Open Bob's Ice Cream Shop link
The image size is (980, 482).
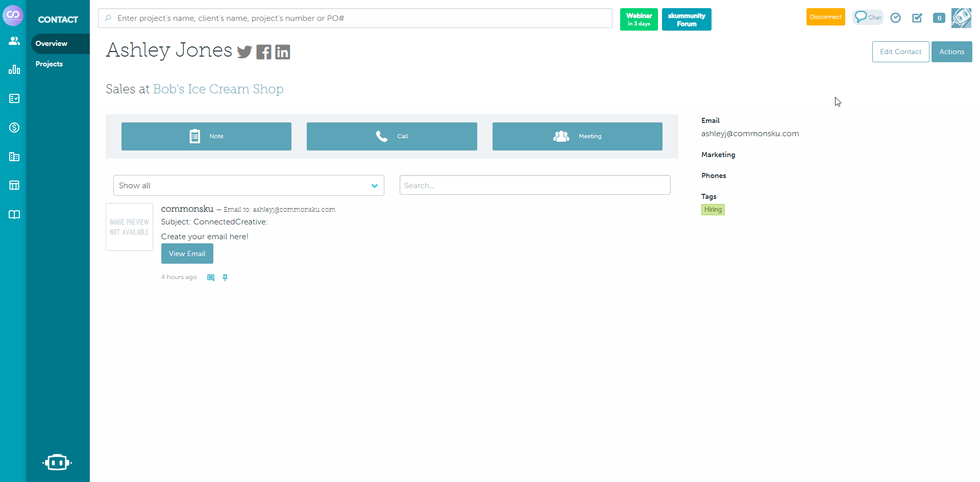coord(218,89)
